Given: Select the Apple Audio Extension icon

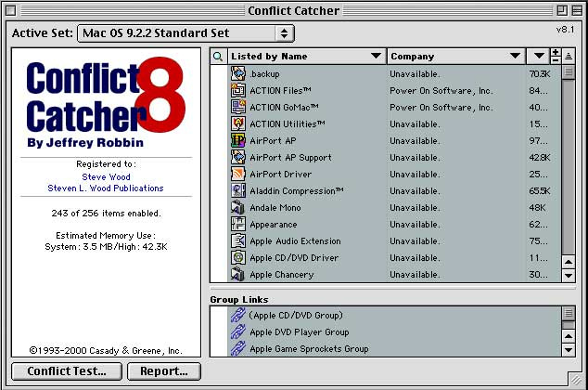Looking at the screenshot, I should pos(237,240).
